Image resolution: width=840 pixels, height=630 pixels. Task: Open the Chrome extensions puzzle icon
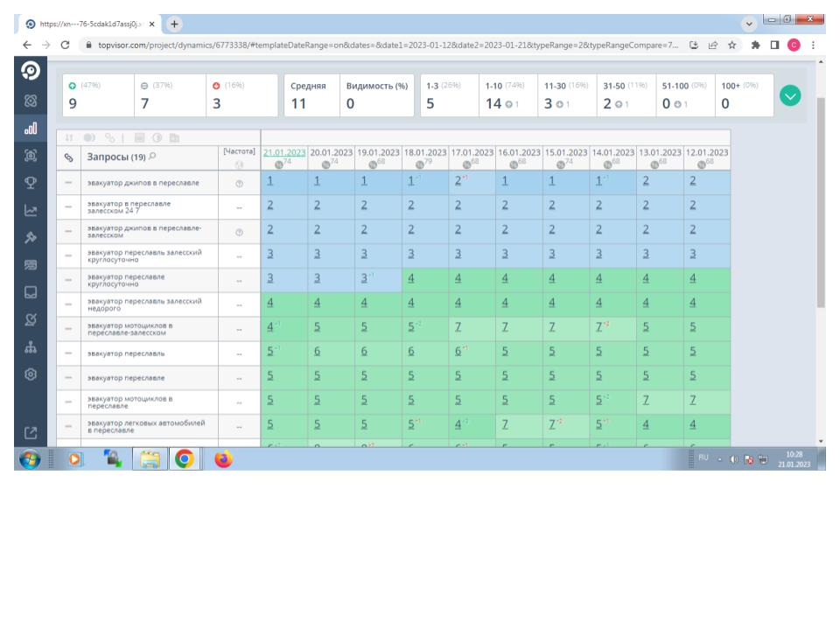click(x=755, y=45)
